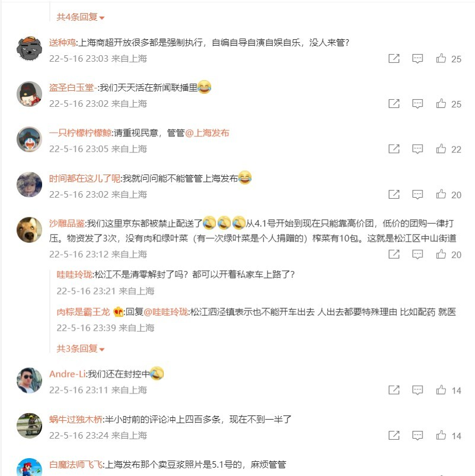Open Andre-Li's profile avatar
The image size is (475, 476).
pyautogui.click(x=29, y=380)
